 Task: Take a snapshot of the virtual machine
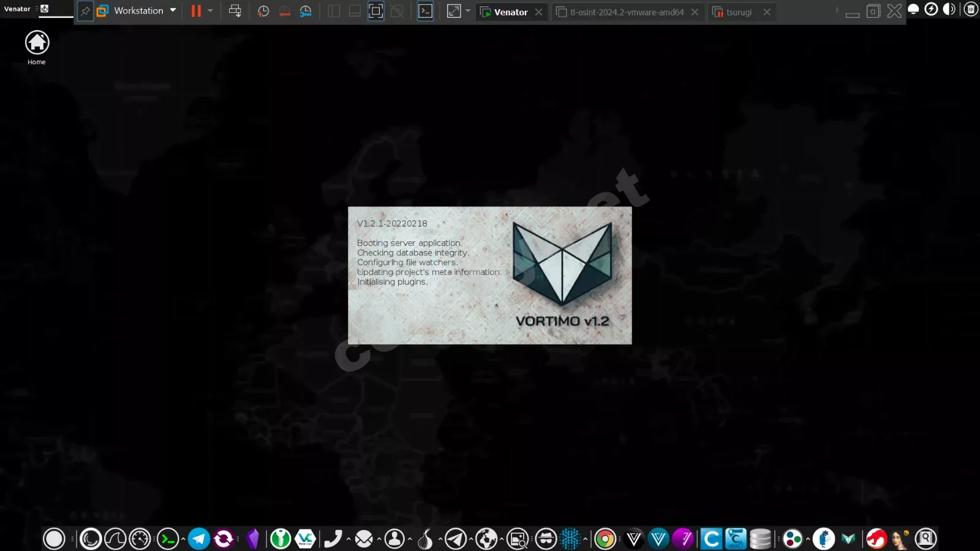pyautogui.click(x=263, y=11)
